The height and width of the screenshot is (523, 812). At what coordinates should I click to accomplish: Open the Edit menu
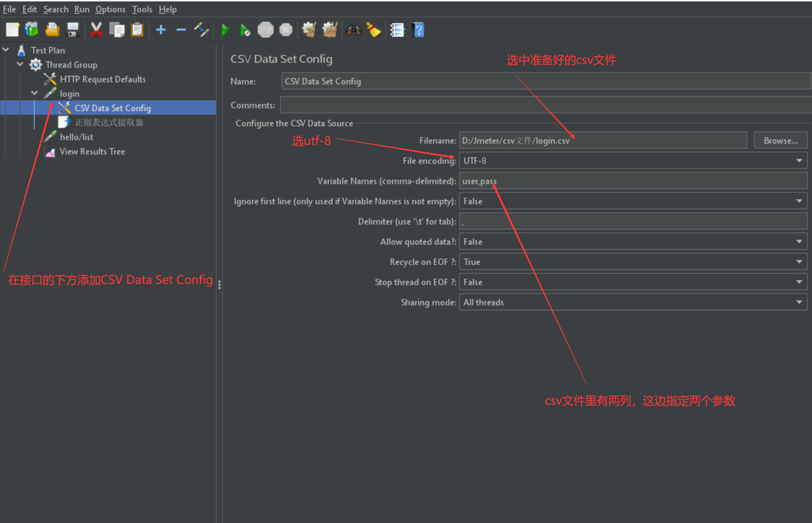29,9
